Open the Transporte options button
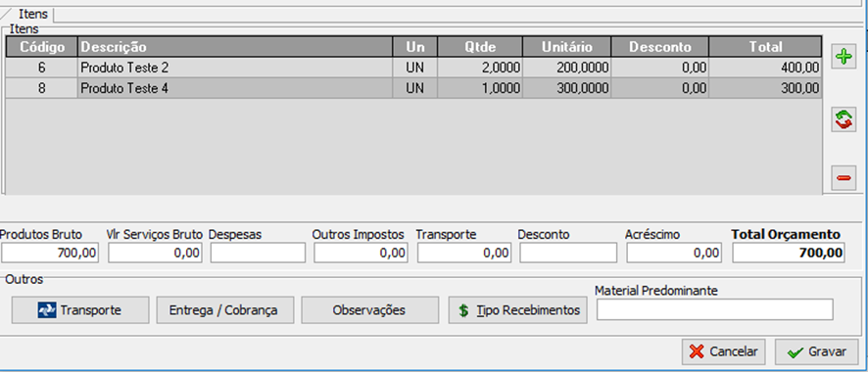Viewport: 868px width, 372px height. 80,310
